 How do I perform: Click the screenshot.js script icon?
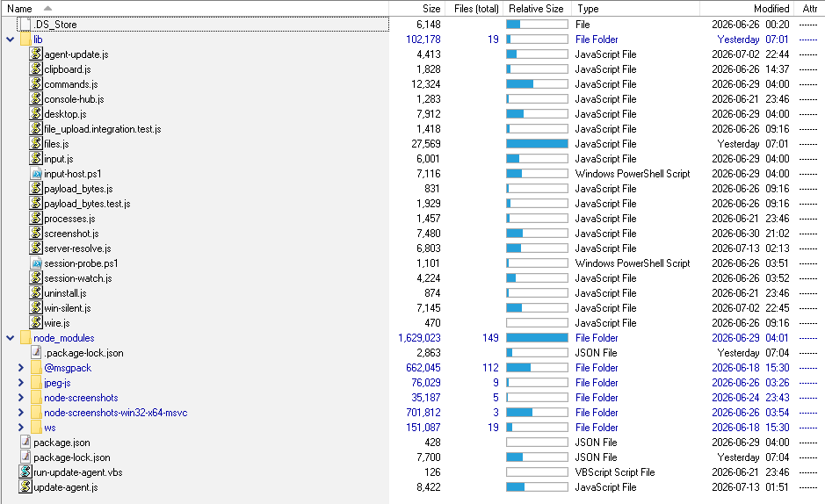[x=36, y=234]
